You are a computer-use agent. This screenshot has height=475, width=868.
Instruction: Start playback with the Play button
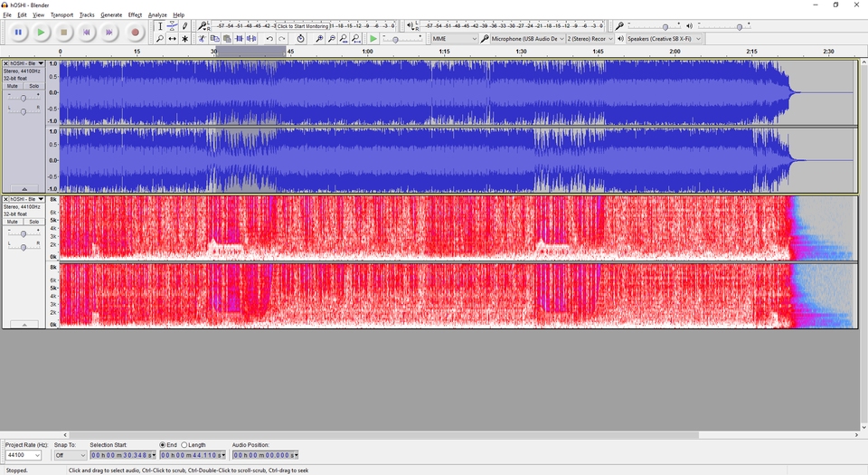[x=41, y=33]
